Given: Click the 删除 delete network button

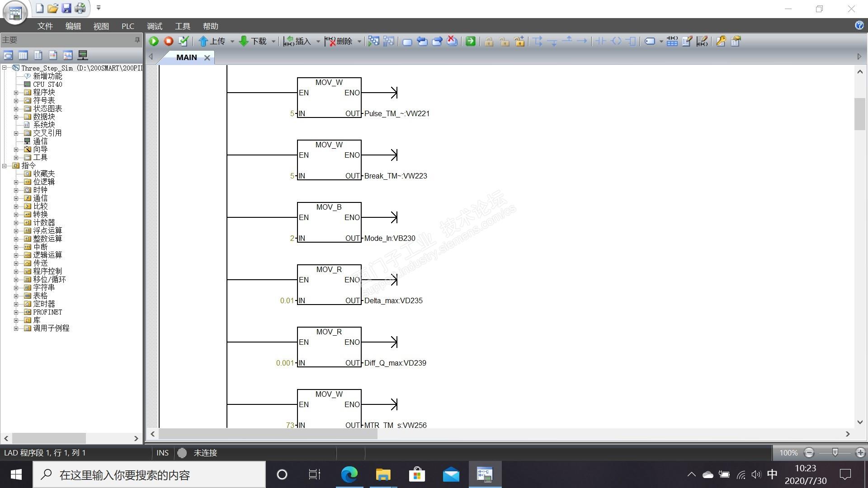Looking at the screenshot, I should point(339,41).
